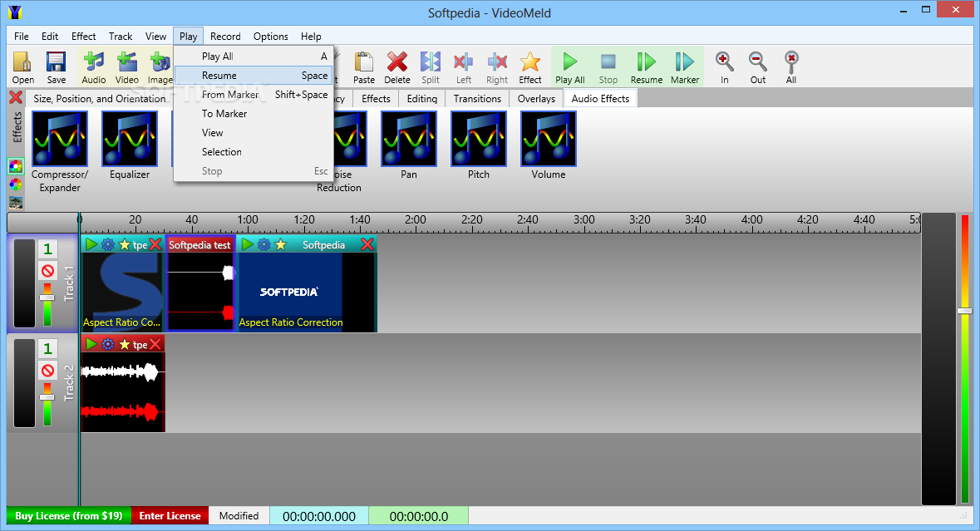
Task: Open the Edit menu
Action: (50, 37)
